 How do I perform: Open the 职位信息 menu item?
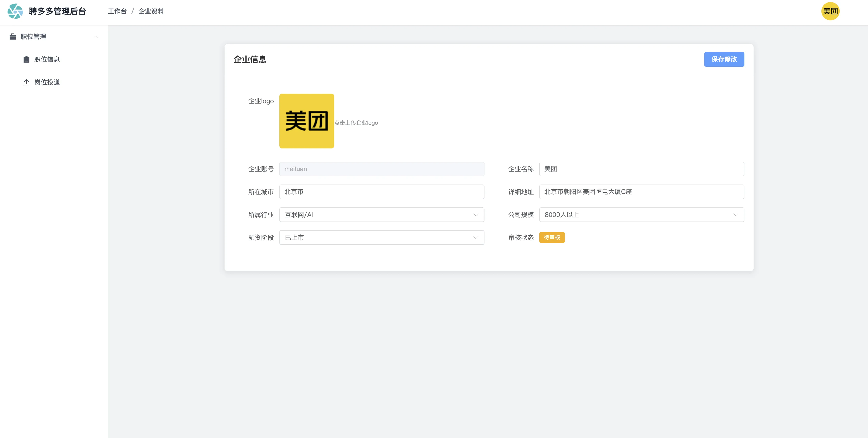tap(47, 60)
